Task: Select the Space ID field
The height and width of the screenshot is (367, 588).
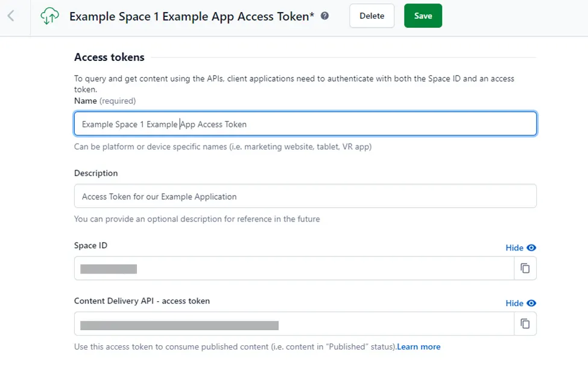Action: click(294, 269)
